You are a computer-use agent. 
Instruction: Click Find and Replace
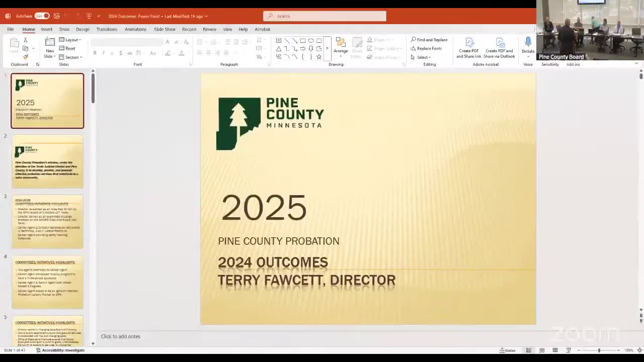(429, 40)
